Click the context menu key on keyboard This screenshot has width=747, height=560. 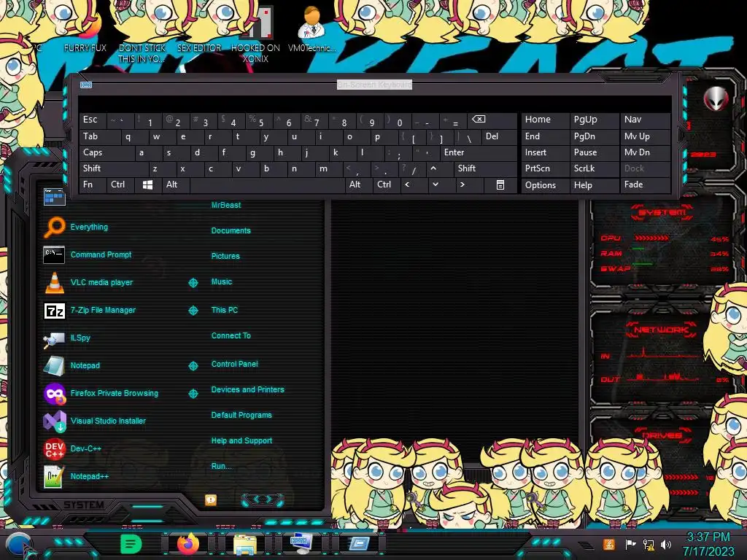500,184
